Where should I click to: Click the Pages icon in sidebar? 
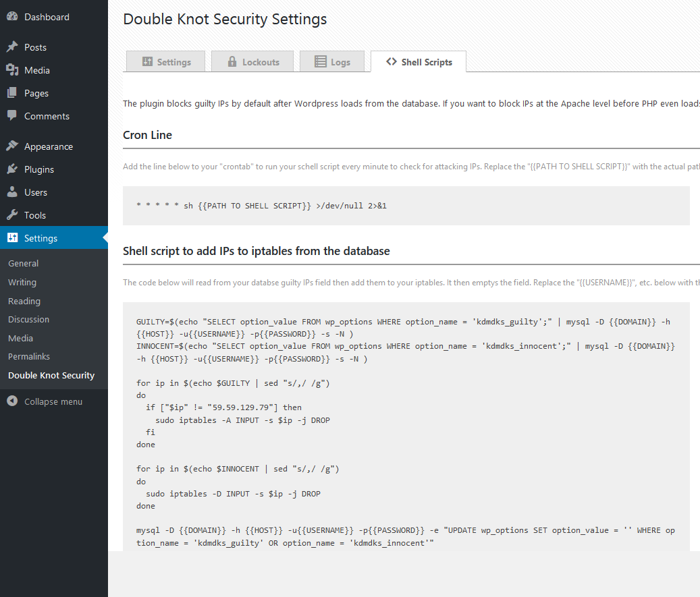click(x=12, y=93)
